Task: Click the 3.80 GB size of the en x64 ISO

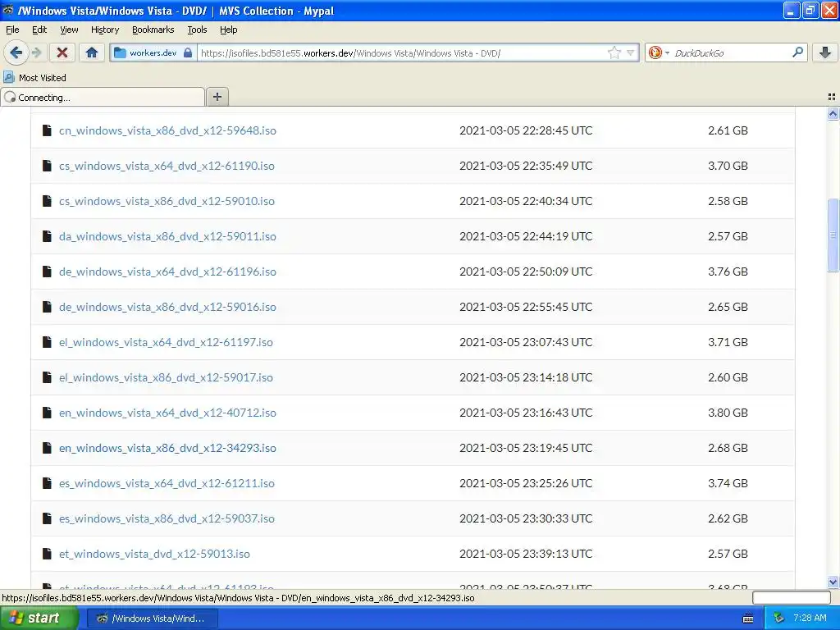Action: (728, 413)
